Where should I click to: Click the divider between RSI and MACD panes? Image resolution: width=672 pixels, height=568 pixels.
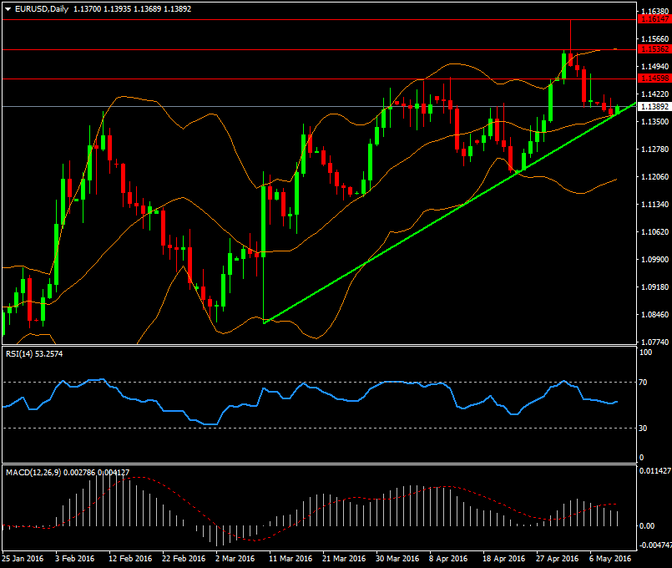point(320,463)
